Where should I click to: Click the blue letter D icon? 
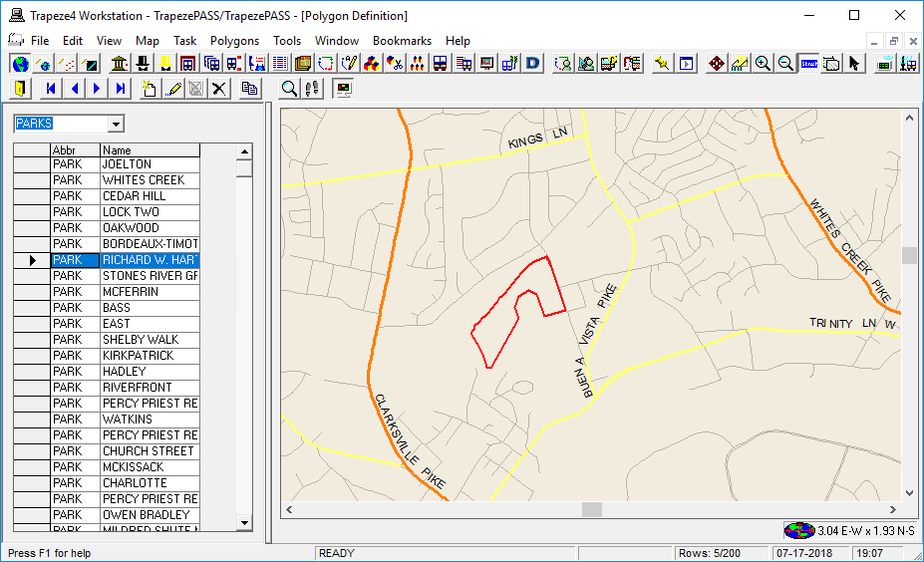click(532, 64)
